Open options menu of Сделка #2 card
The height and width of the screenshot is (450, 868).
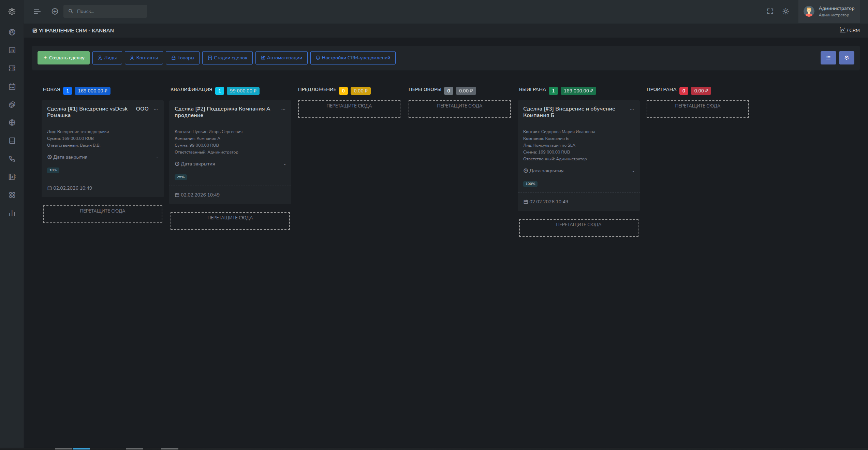coord(283,109)
